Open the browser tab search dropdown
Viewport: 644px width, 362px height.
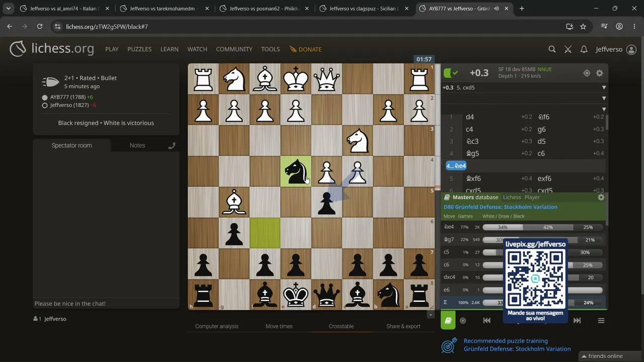[9, 9]
